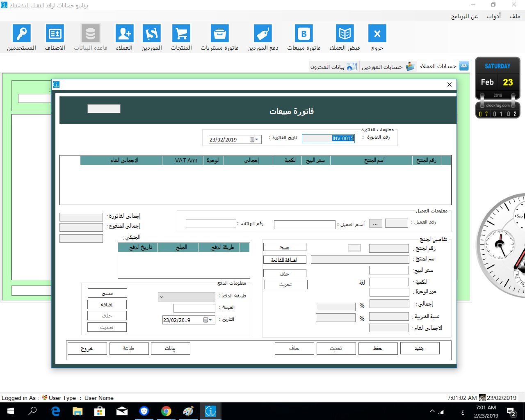
Task: Show hidden system tray icons chevron
Action: (432, 411)
